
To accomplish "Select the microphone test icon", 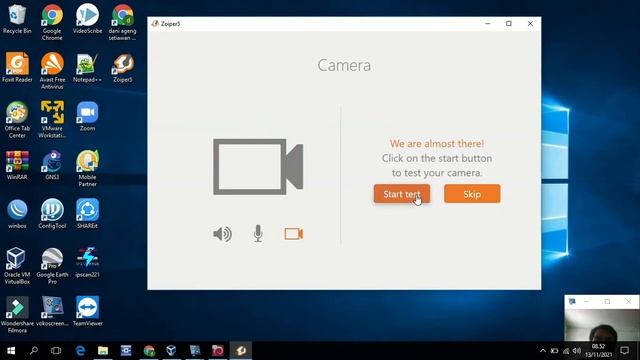I will [x=258, y=234].
